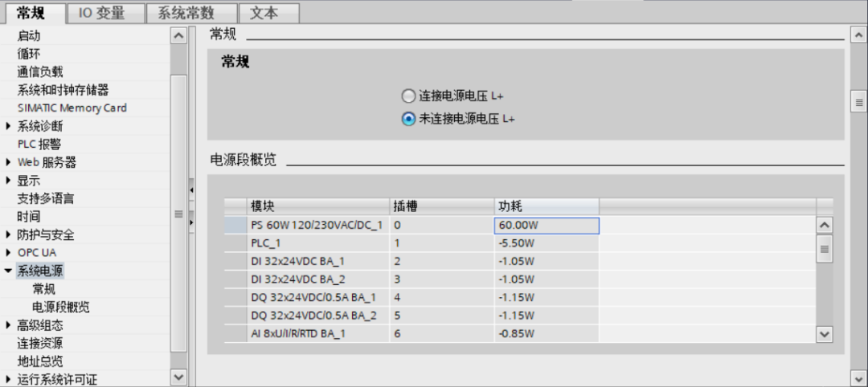868x387 pixels.
Task: Click the 模块 column header
Action: click(318, 206)
